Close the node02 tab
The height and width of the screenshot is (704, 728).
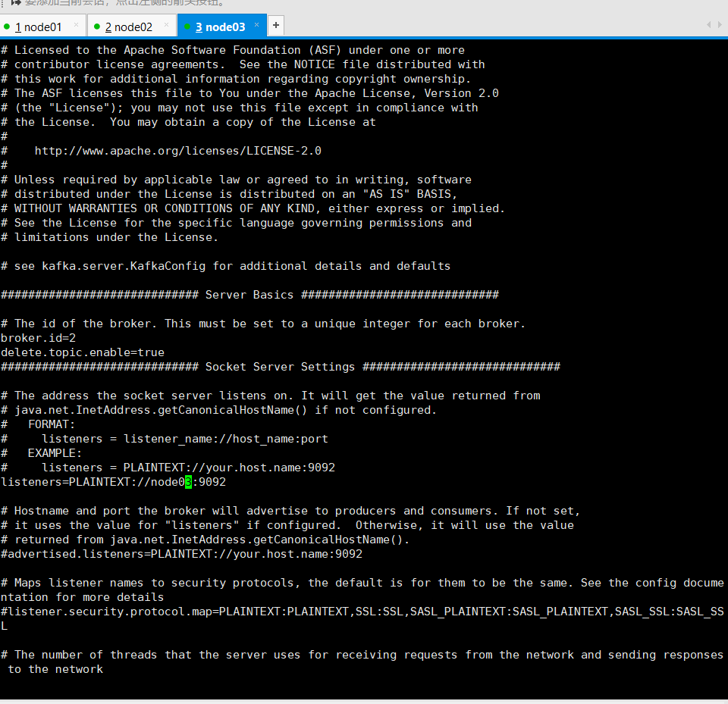point(166,25)
